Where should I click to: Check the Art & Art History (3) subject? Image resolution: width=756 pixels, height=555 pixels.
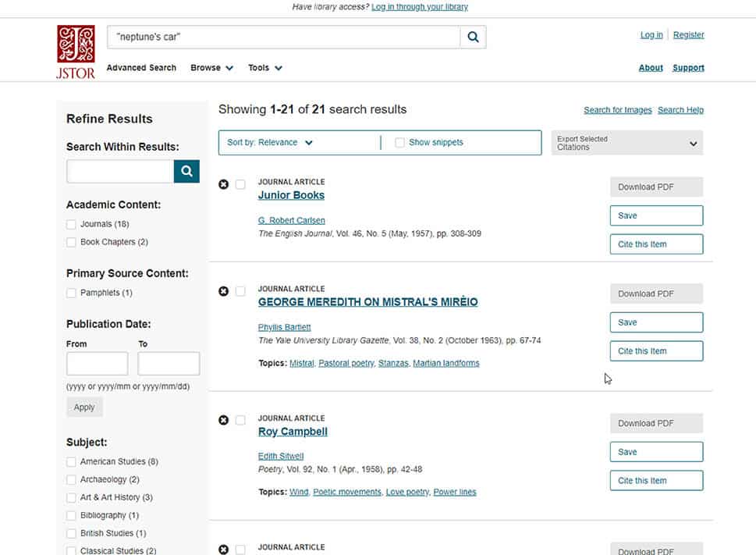71,497
